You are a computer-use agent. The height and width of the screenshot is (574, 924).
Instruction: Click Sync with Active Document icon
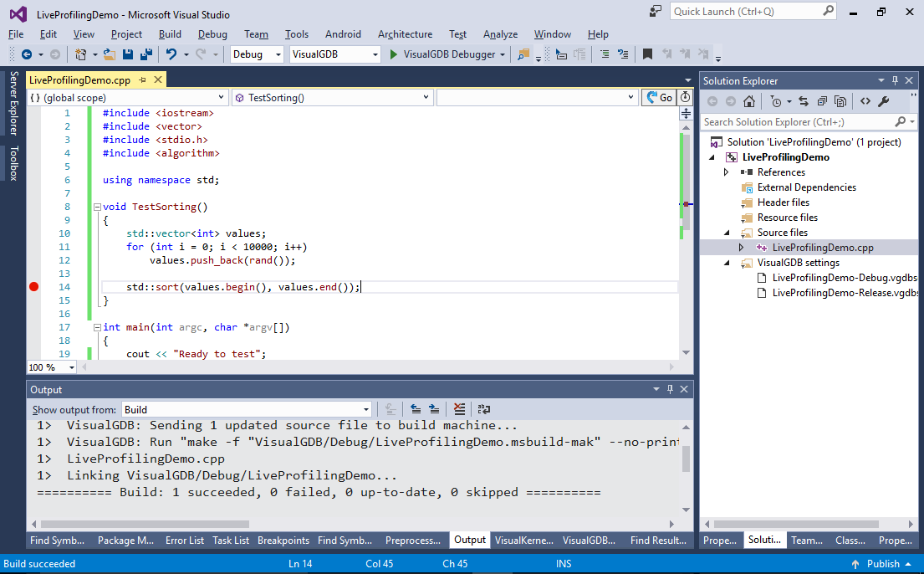click(804, 101)
